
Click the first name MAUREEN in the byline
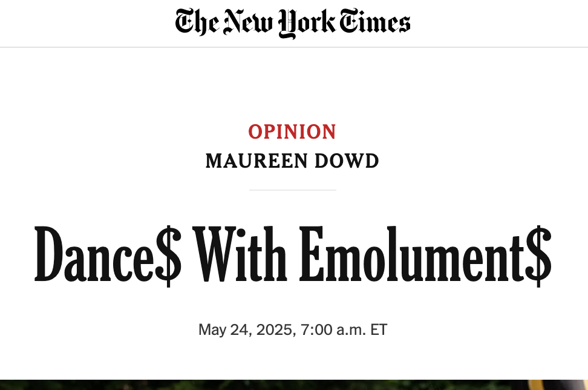click(x=256, y=161)
